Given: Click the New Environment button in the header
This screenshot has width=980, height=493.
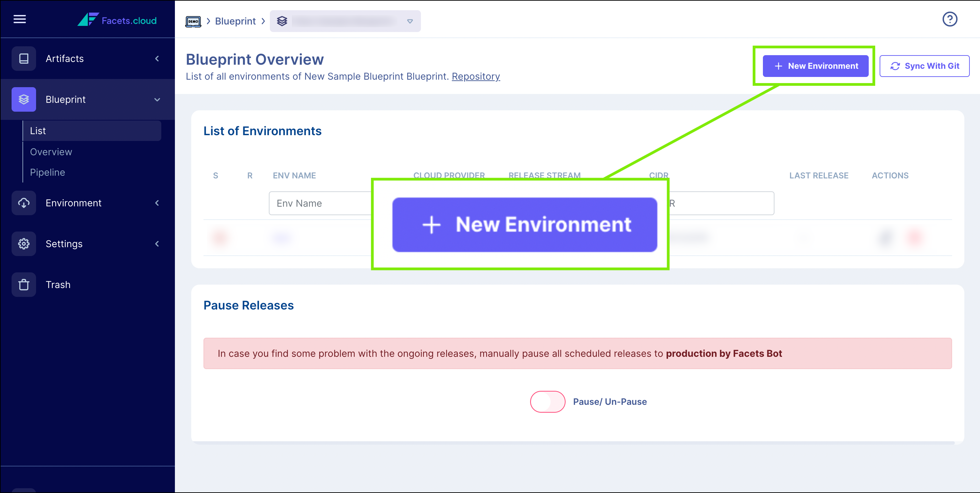Looking at the screenshot, I should (x=816, y=66).
